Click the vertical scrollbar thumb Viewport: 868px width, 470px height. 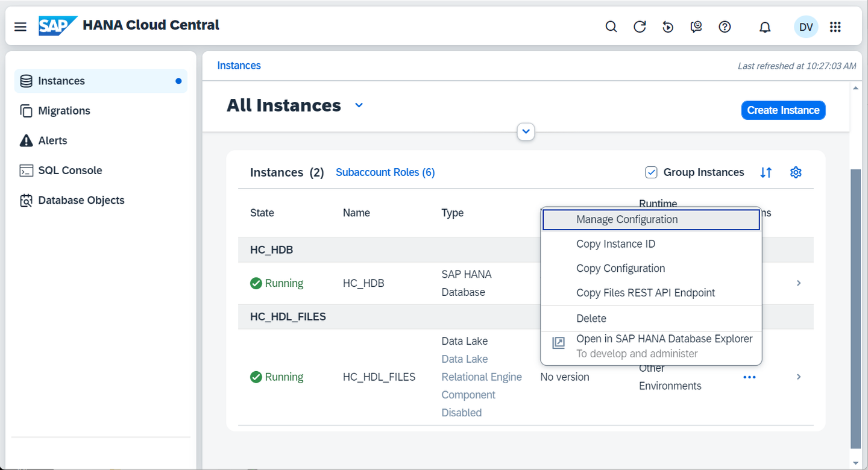pyautogui.click(x=855, y=309)
